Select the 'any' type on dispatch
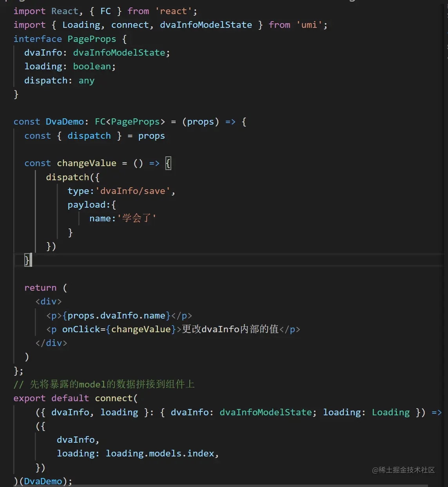Viewport: 448px width, 487px height. 87,80
